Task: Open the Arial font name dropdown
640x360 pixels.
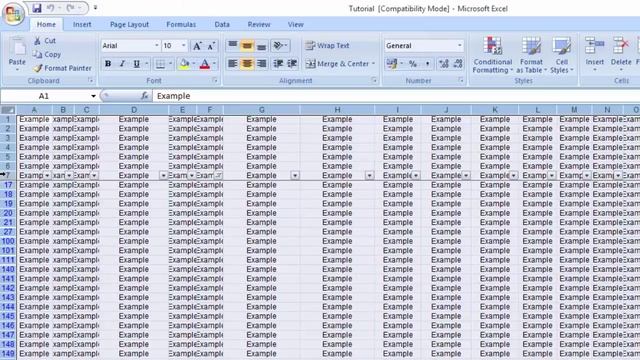Action: click(156, 46)
